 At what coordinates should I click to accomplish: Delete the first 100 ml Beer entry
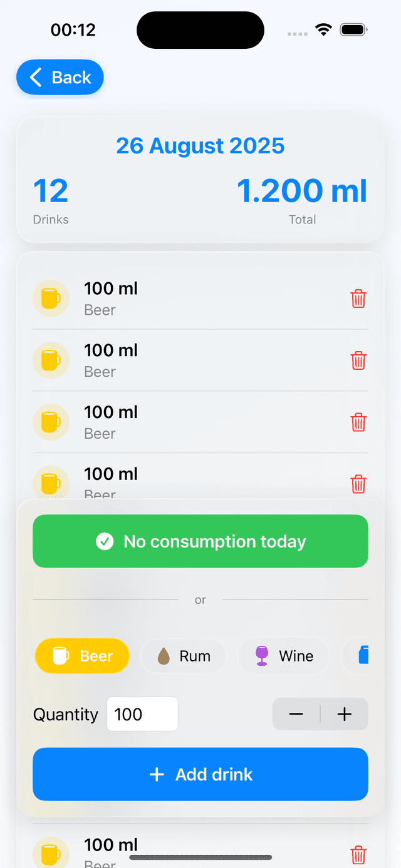[x=358, y=299]
